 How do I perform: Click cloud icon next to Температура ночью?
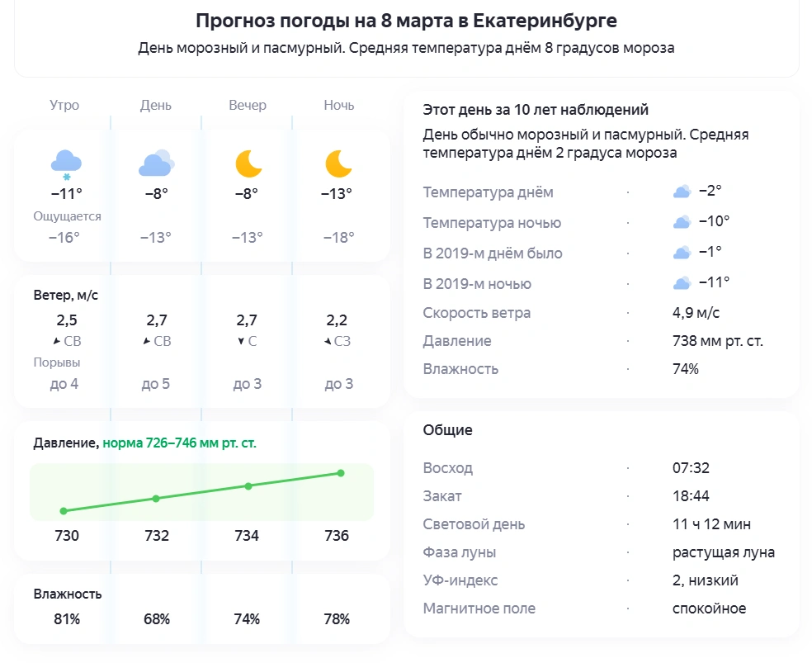682,222
